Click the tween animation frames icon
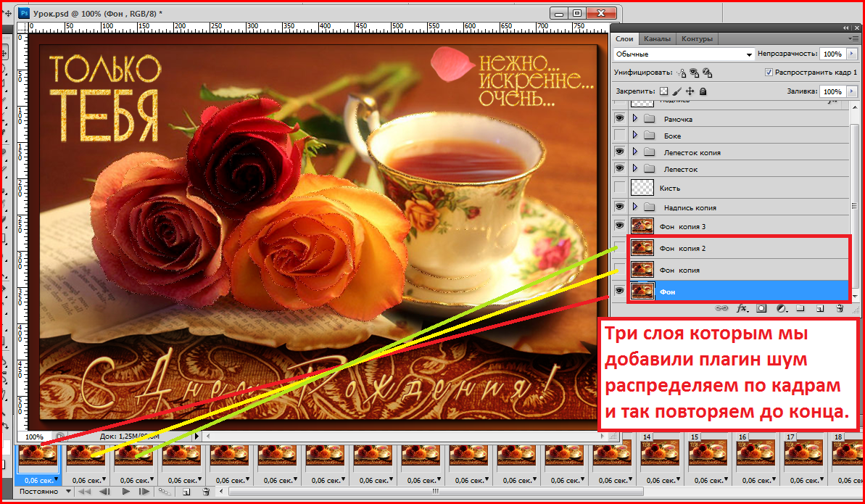865x504 pixels. pos(165,491)
